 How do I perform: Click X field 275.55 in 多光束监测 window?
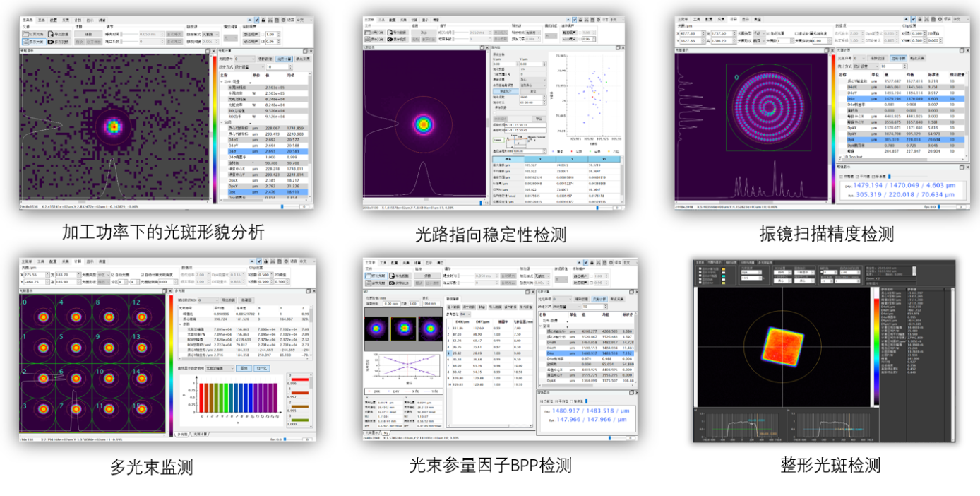[x=37, y=275]
